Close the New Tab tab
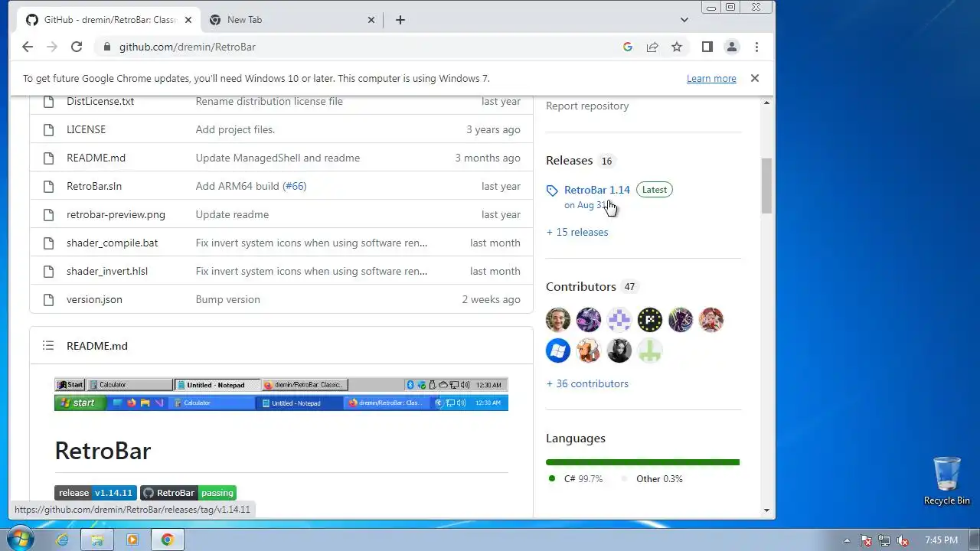 tap(371, 20)
